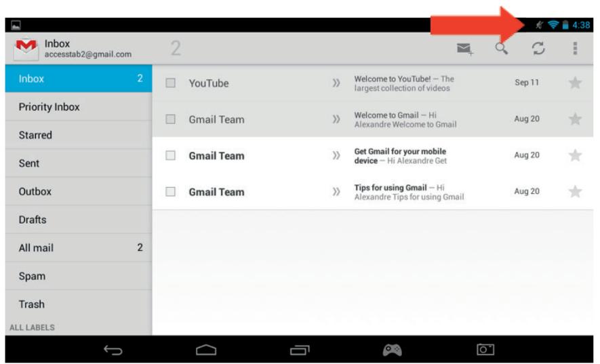Open the Drafts folder
This screenshot has width=600, height=364.
[x=79, y=220]
